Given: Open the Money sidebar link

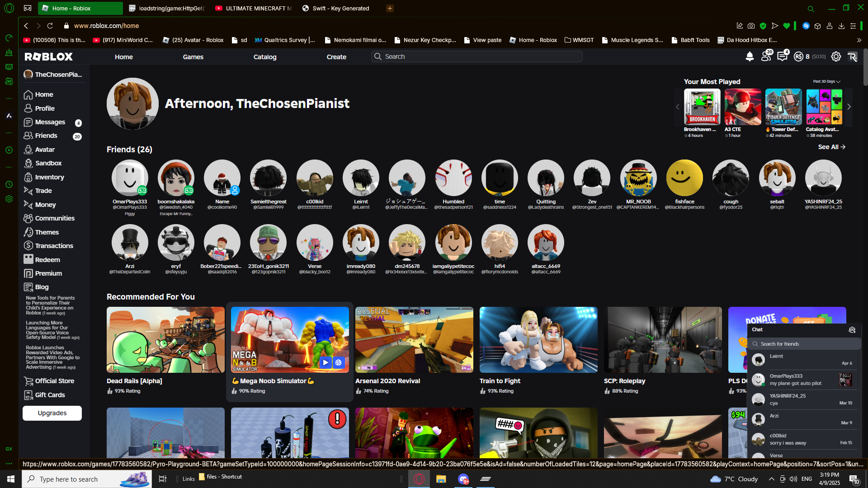Looking at the screenshot, I should click(x=46, y=205).
